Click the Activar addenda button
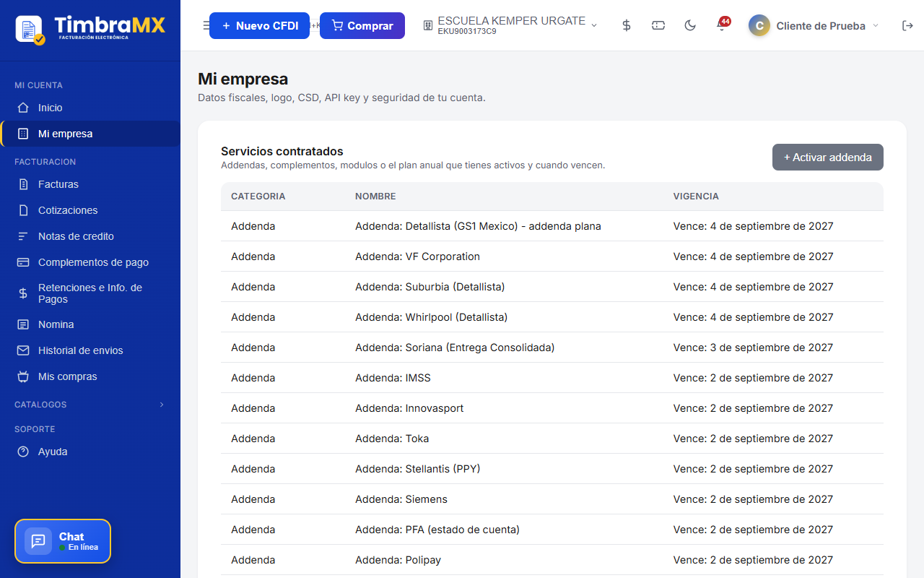The image size is (924, 578). [828, 157]
